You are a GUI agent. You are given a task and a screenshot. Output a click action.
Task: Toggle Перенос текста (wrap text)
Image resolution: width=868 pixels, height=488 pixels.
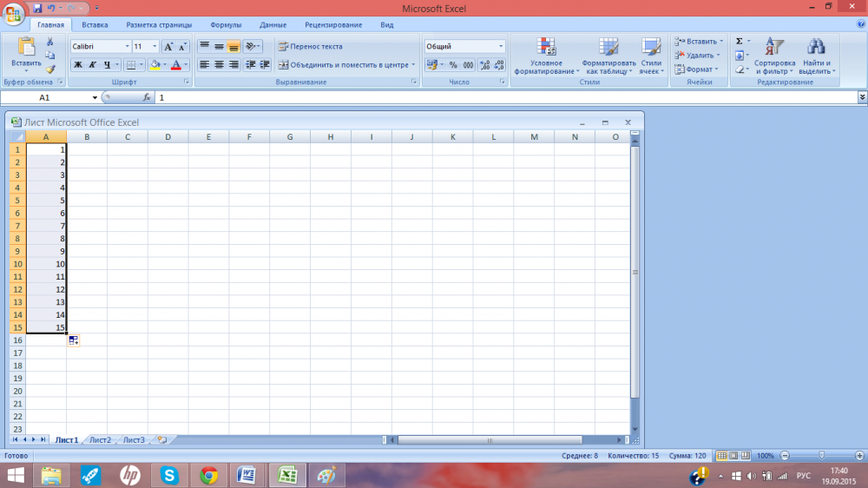point(310,47)
